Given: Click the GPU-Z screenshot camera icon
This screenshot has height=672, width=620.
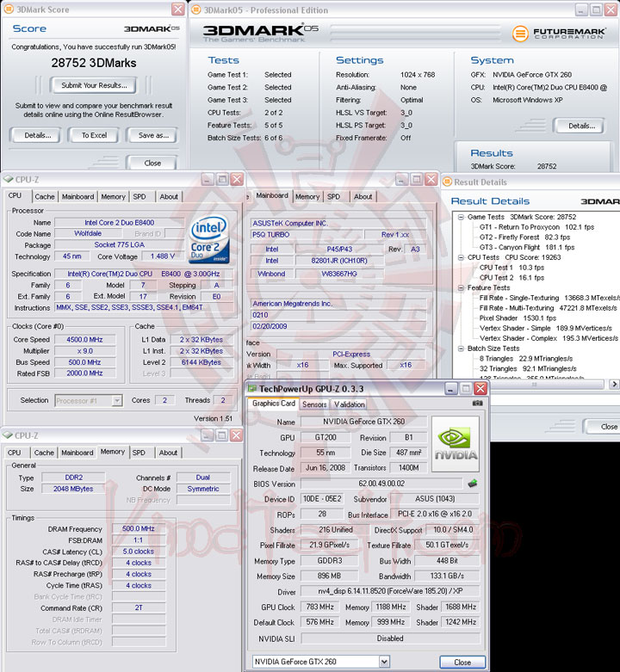Looking at the screenshot, I should [x=477, y=404].
